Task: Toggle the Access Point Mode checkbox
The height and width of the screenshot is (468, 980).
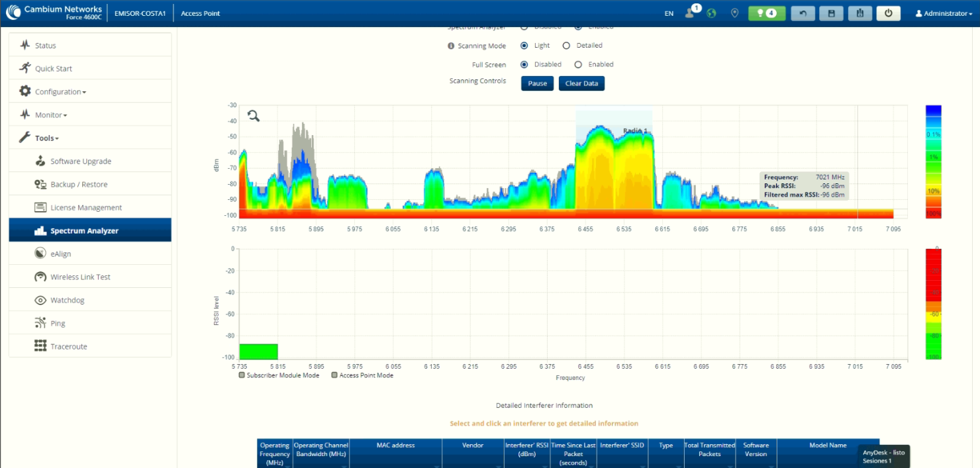Action: point(334,375)
